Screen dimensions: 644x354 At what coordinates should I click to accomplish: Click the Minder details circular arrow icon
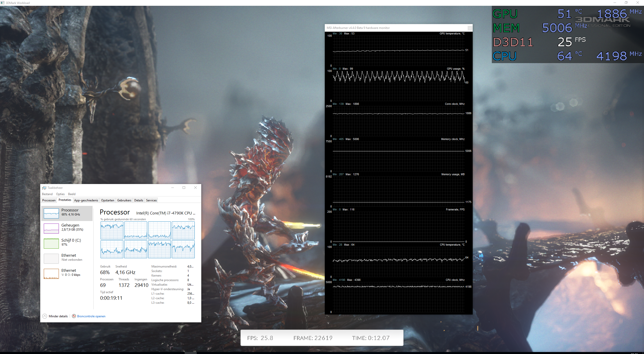(45, 316)
